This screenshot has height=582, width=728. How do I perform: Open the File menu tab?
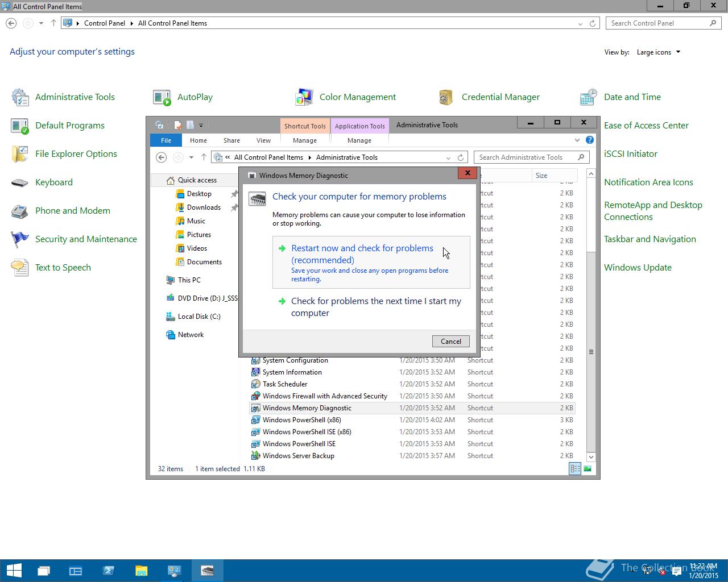(x=166, y=140)
